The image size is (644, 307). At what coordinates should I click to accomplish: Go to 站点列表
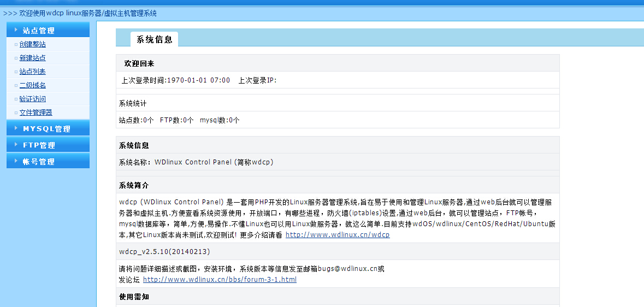pyautogui.click(x=32, y=72)
